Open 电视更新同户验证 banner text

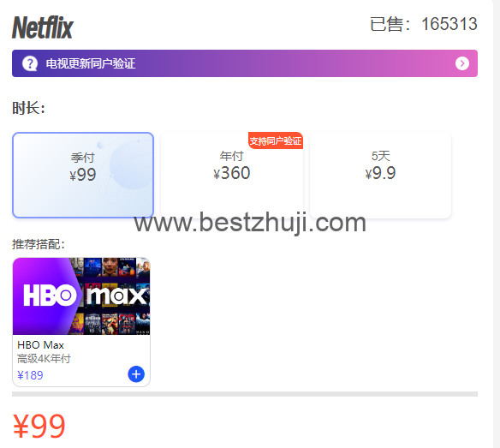click(91, 63)
